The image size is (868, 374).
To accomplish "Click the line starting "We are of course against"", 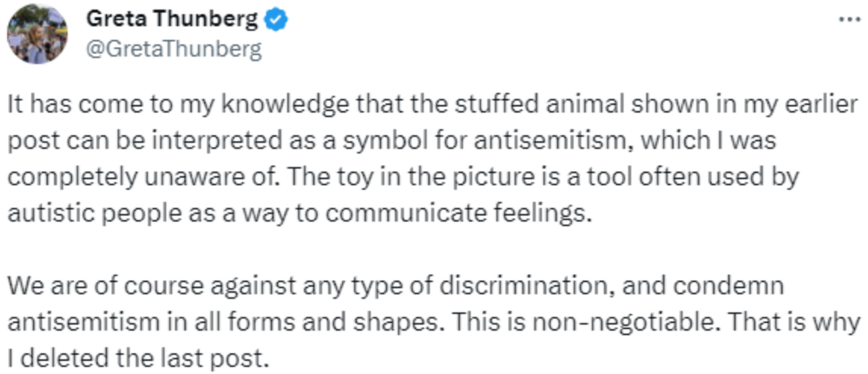I will coord(396,287).
